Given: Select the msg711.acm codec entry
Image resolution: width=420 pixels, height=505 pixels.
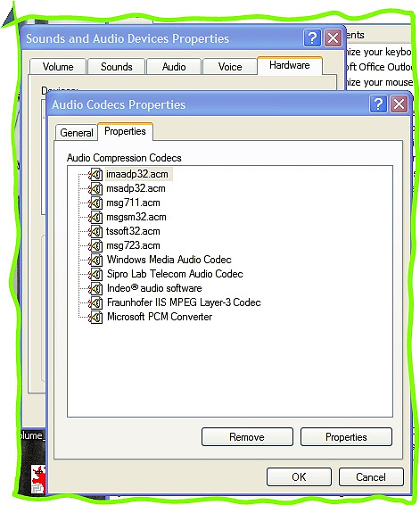Looking at the screenshot, I should tap(133, 203).
